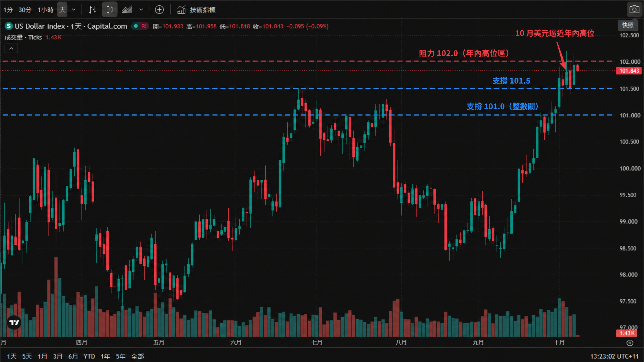The image size is (644, 362).
Task: Select the bar chart style icon
Action: [92, 10]
